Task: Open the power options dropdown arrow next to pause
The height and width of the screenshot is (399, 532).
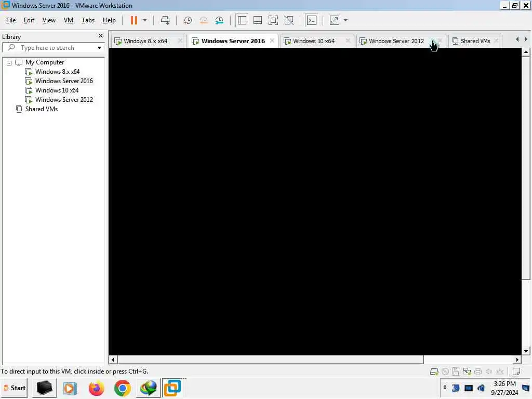Action: point(145,20)
